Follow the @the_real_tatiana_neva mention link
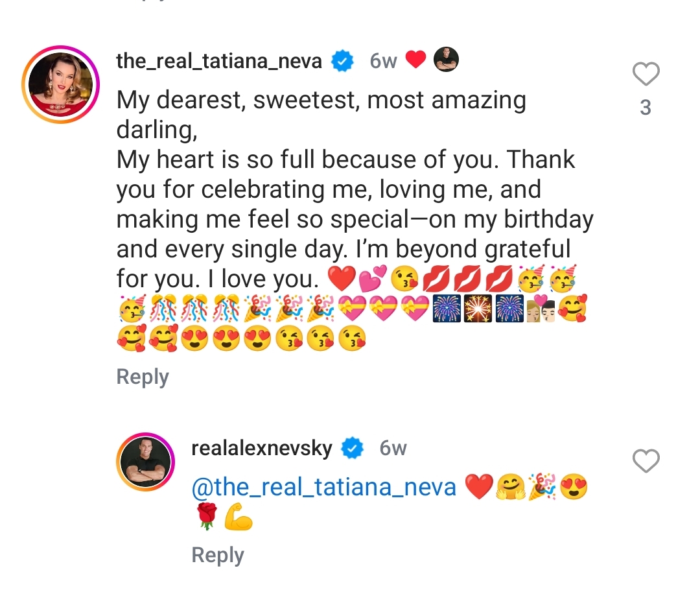This screenshot has height=603, width=700. coord(324,487)
